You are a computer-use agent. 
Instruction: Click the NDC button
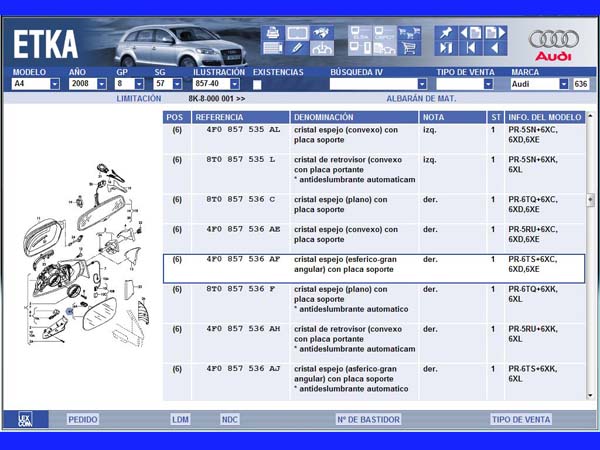coord(230,419)
